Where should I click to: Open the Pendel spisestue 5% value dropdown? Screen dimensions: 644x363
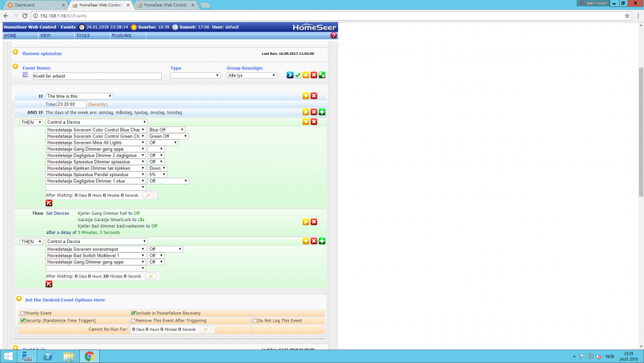(x=158, y=175)
